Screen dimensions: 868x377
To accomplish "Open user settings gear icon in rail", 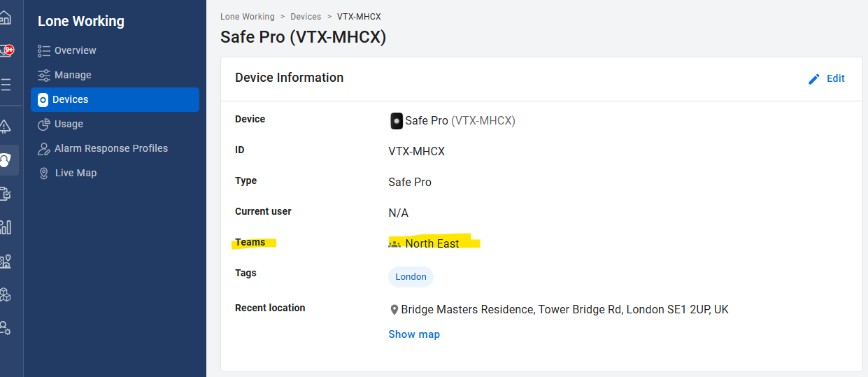I will (6, 327).
